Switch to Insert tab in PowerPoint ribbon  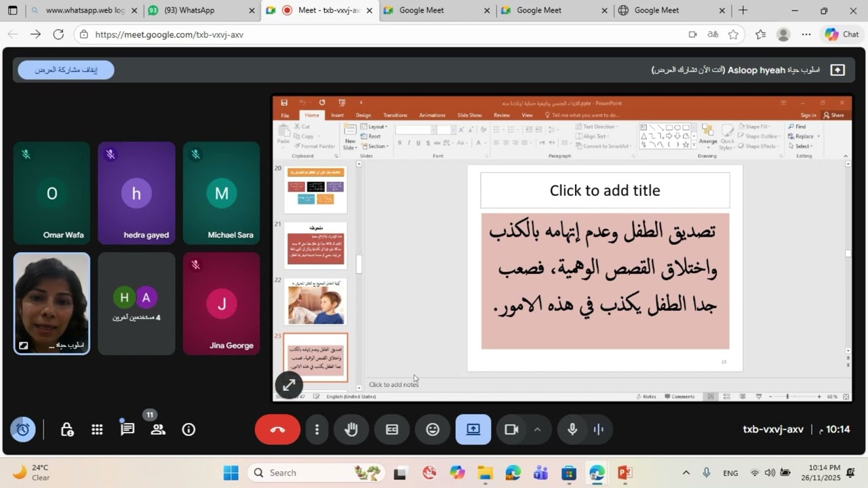pos(337,115)
